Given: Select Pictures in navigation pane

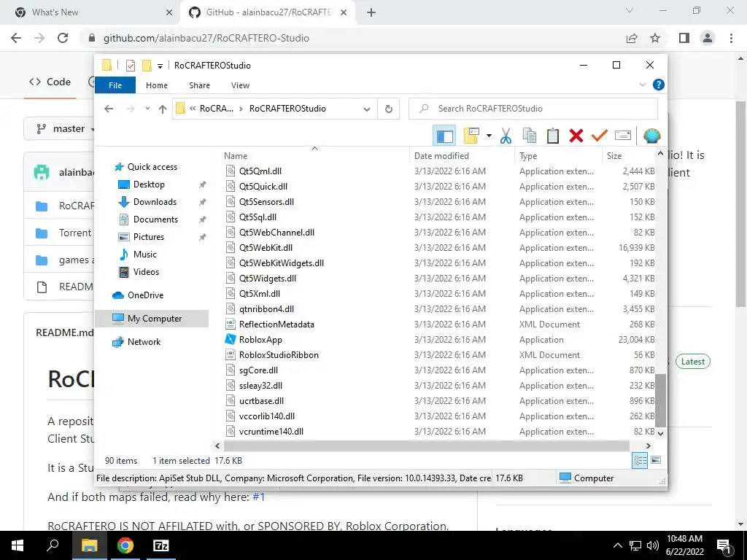Looking at the screenshot, I should coord(148,237).
